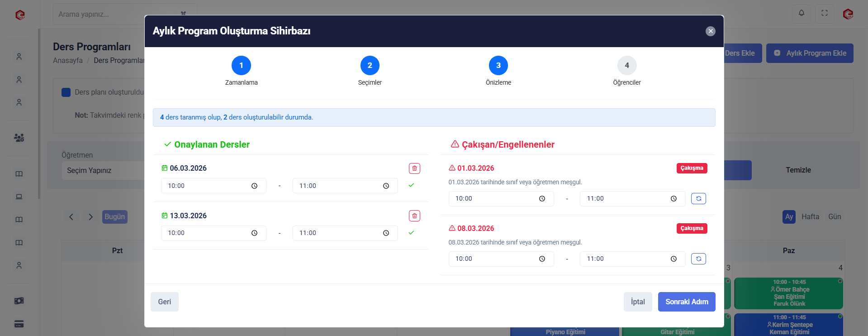Open clock picker for 08.03.2026 start time
868x336 pixels.
click(x=542, y=259)
